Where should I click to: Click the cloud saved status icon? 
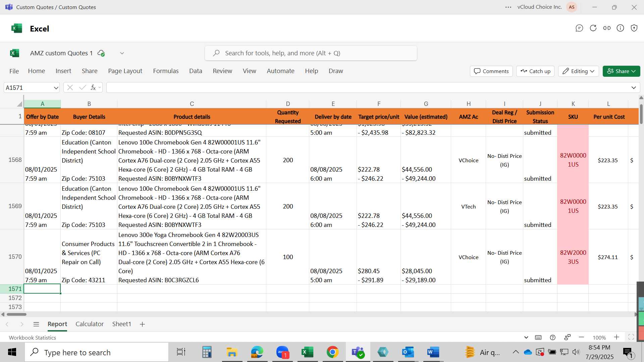tap(101, 53)
